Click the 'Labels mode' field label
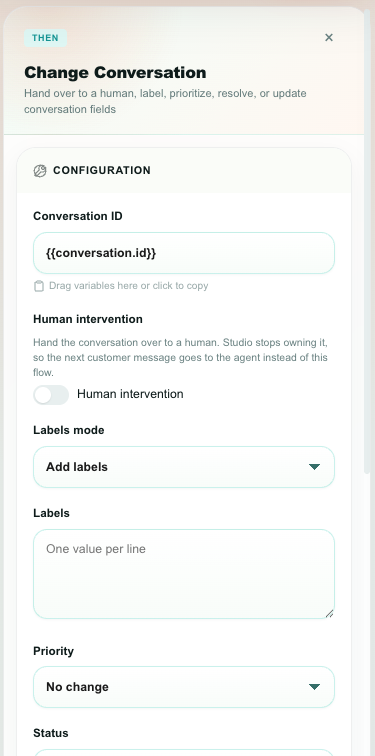This screenshot has width=375, height=756. pyautogui.click(x=68, y=430)
